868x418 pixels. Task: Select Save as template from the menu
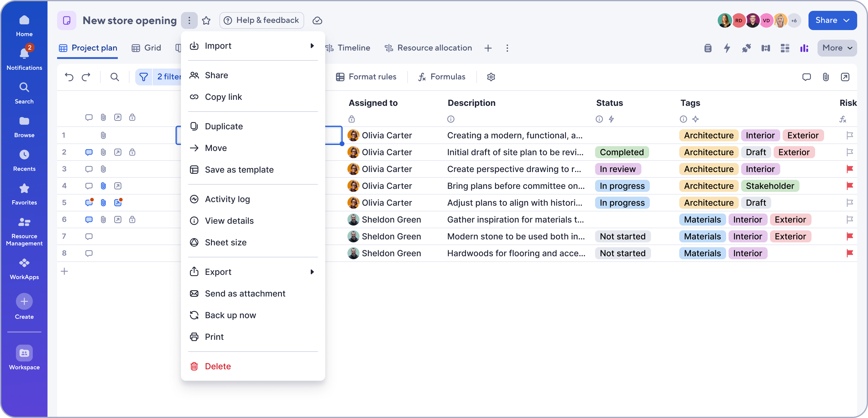239,170
